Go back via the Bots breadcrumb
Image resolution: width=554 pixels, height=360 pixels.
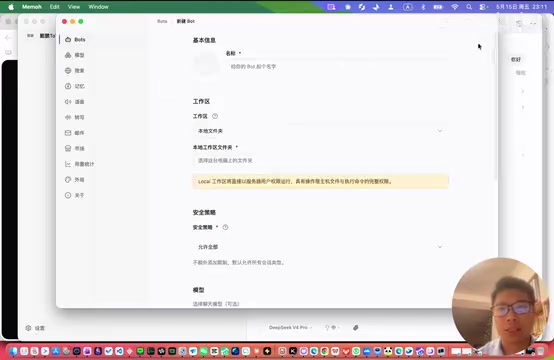[162, 21]
